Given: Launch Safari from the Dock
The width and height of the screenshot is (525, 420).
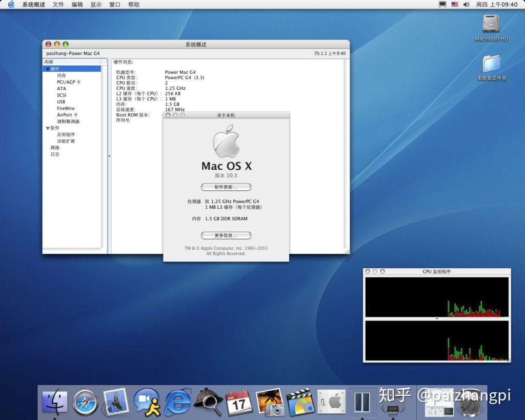Looking at the screenshot, I should (x=85, y=403).
